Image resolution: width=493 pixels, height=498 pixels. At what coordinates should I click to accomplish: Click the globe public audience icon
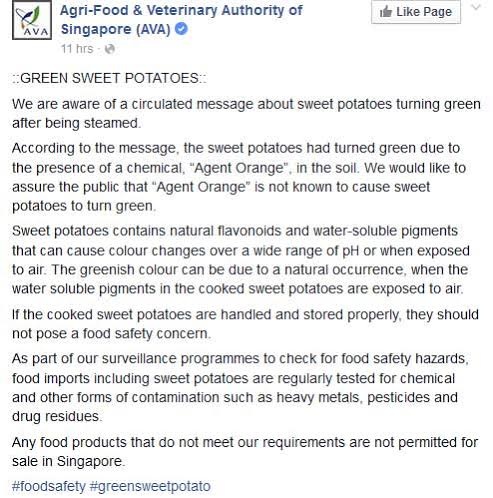click(110, 49)
